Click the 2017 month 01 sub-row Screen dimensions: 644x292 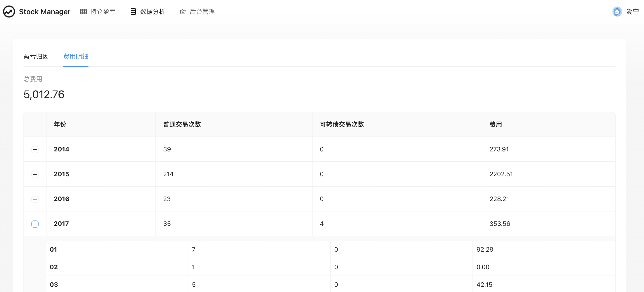tap(53, 249)
